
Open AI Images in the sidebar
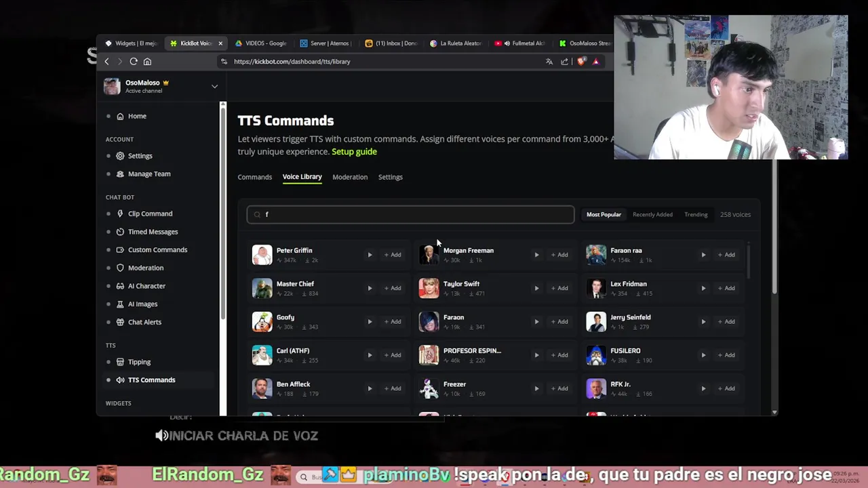(142, 304)
